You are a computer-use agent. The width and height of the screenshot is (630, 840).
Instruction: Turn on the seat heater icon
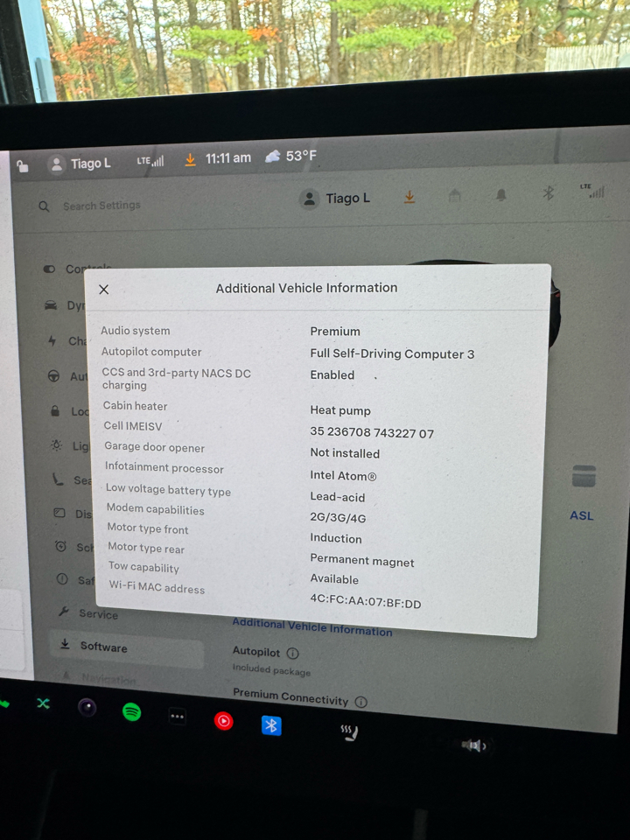349,732
